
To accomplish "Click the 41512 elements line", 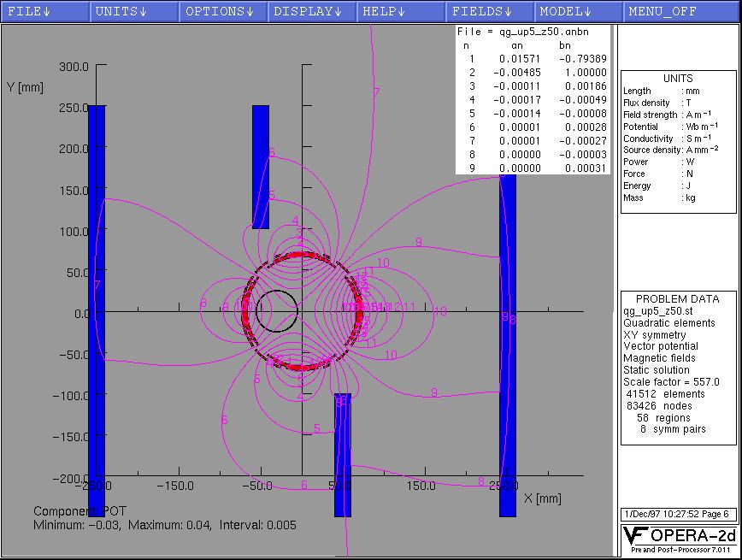I will [665, 394].
